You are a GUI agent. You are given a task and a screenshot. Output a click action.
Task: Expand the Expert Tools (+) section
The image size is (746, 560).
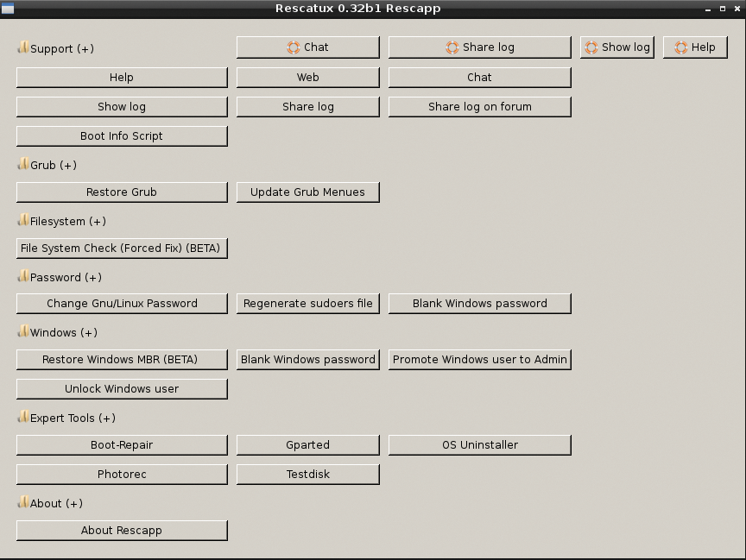point(73,418)
